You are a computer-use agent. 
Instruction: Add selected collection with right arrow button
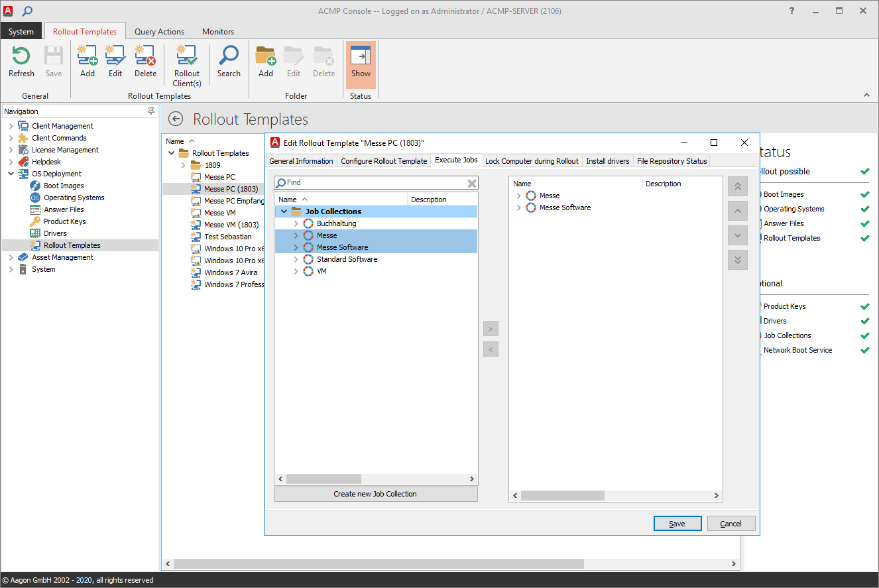tap(491, 329)
